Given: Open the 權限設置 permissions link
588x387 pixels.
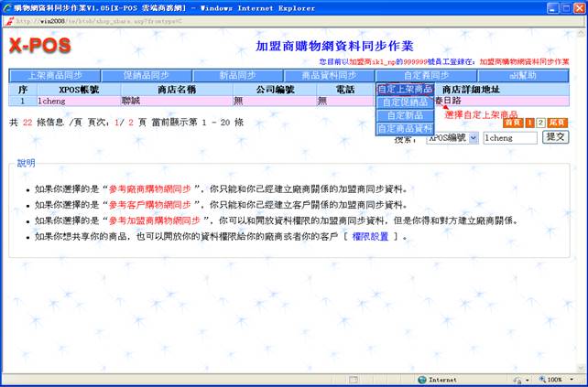Looking at the screenshot, I should coord(371,237).
